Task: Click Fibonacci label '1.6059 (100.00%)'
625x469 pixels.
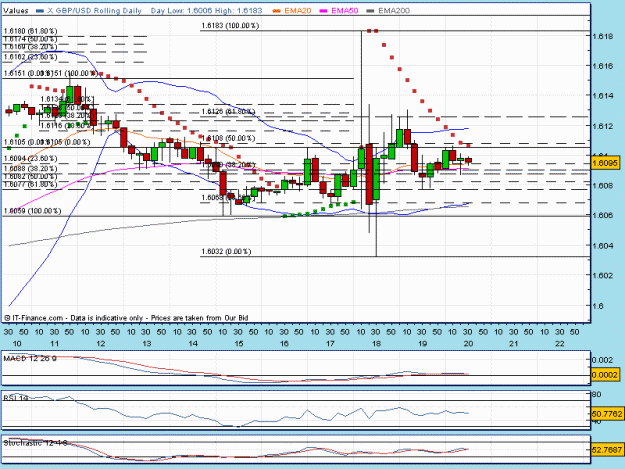Action: [x=32, y=211]
